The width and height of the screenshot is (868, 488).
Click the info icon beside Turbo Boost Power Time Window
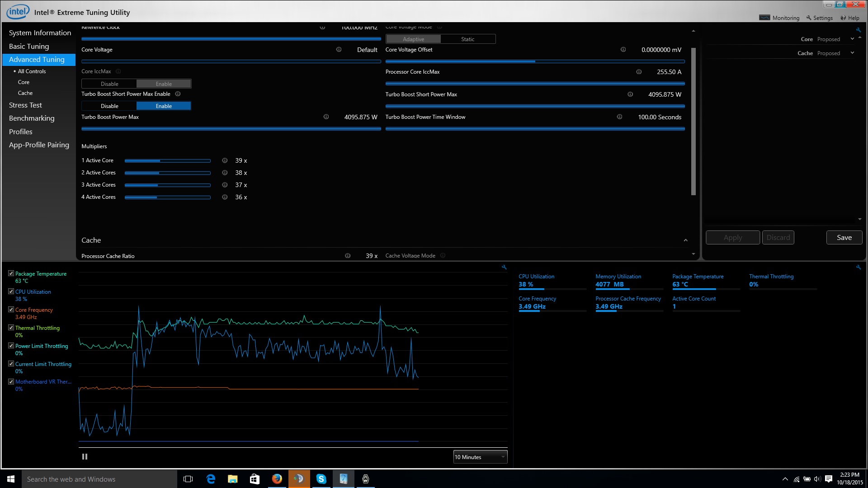tap(619, 117)
